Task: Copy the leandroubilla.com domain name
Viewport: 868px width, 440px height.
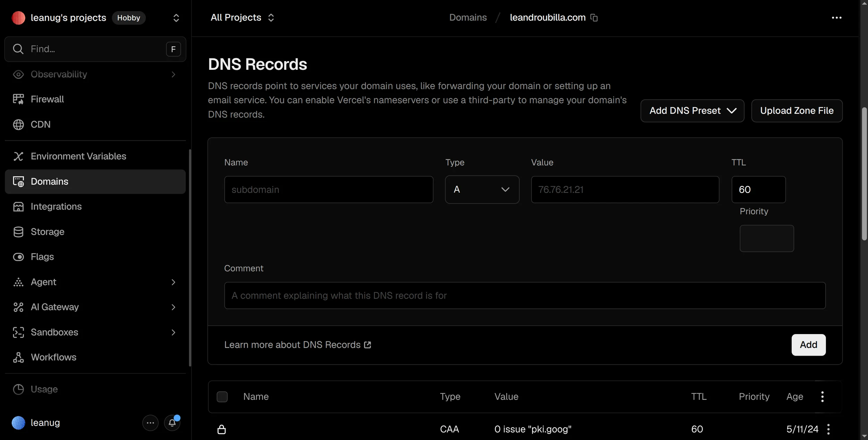Action: [x=594, y=18]
